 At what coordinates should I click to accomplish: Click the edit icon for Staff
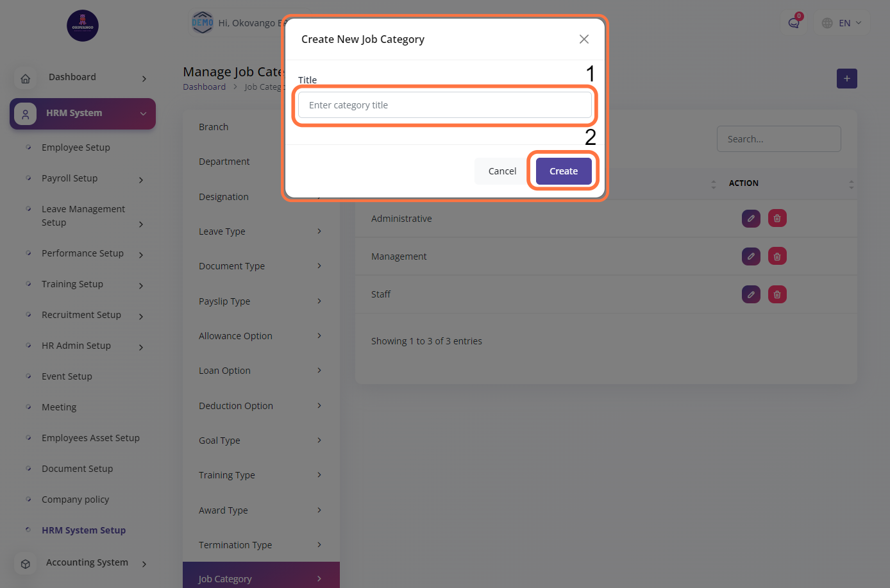pyautogui.click(x=751, y=294)
